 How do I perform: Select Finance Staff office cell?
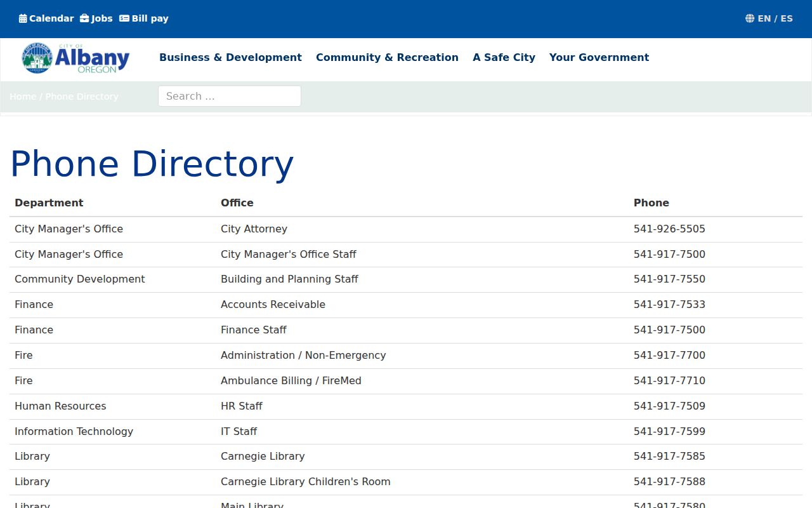(x=254, y=330)
